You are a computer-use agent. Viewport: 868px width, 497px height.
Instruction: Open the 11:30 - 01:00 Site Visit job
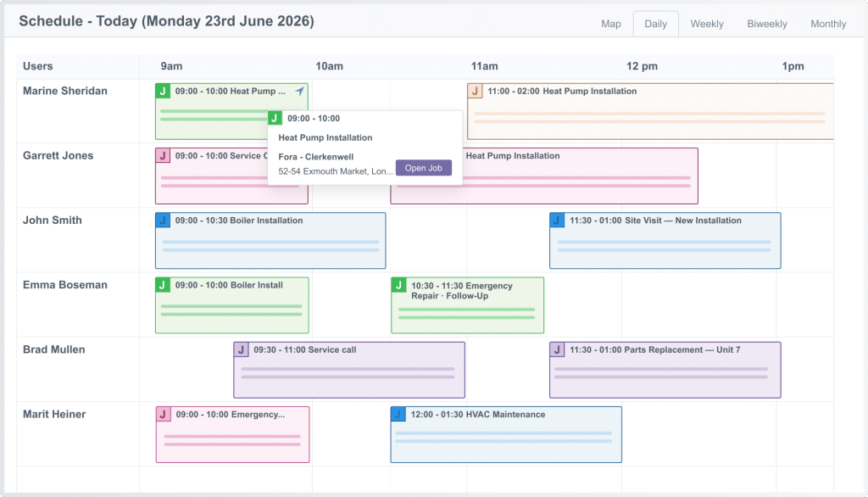pos(665,241)
